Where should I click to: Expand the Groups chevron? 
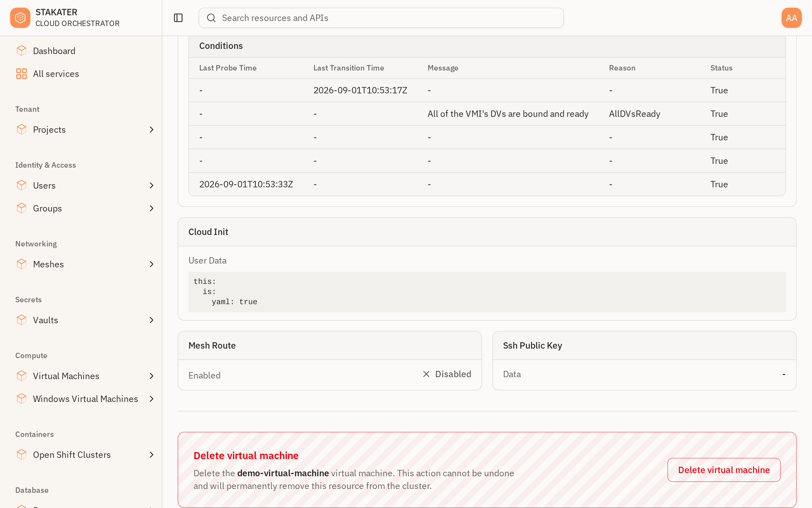coord(151,208)
